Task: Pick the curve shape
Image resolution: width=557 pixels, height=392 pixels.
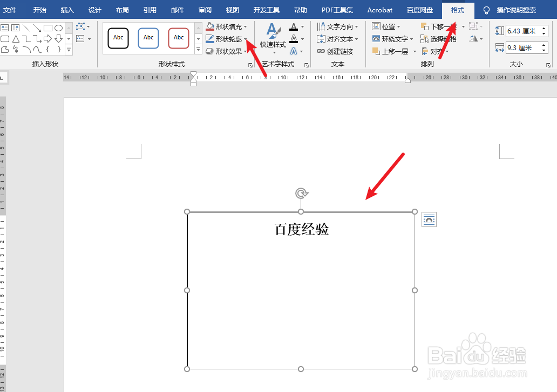Action: click(x=37, y=49)
